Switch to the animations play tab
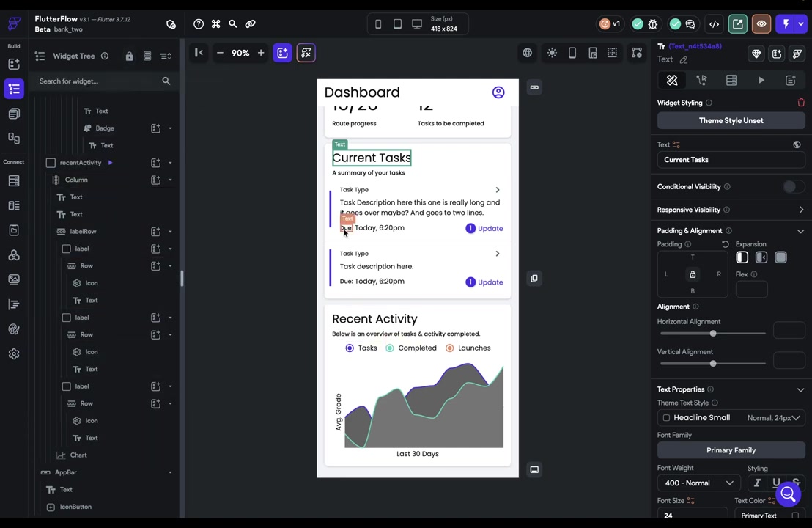The image size is (812, 528). point(761,81)
